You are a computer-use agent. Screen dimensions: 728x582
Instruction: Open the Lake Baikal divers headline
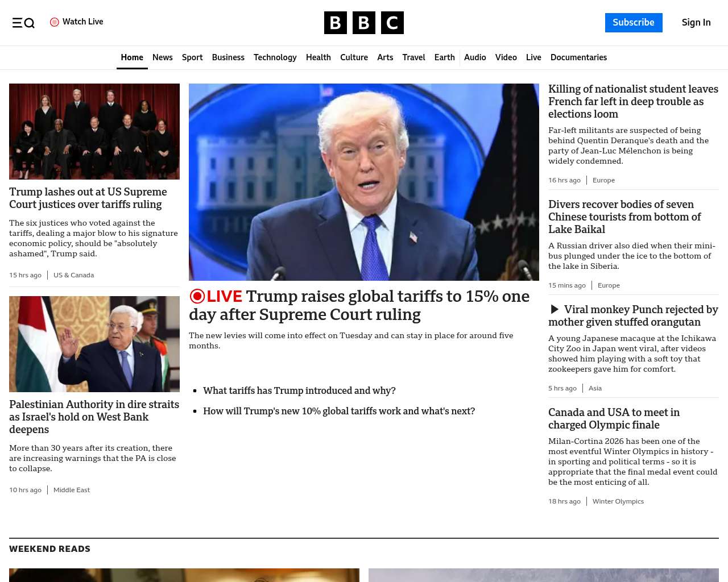click(624, 217)
